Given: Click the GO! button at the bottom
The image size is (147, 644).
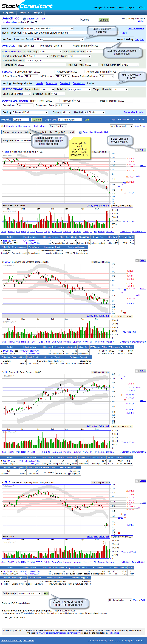Looking at the screenshot, I should pos(46,594).
